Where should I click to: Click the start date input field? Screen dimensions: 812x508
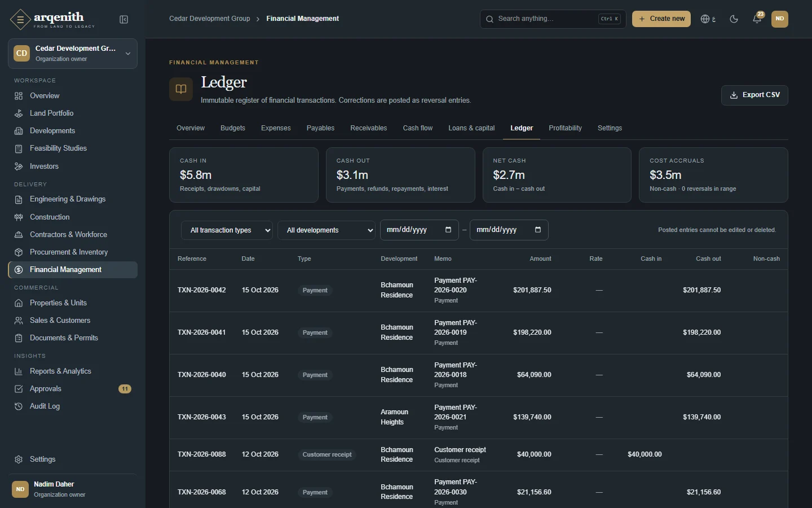(x=420, y=230)
